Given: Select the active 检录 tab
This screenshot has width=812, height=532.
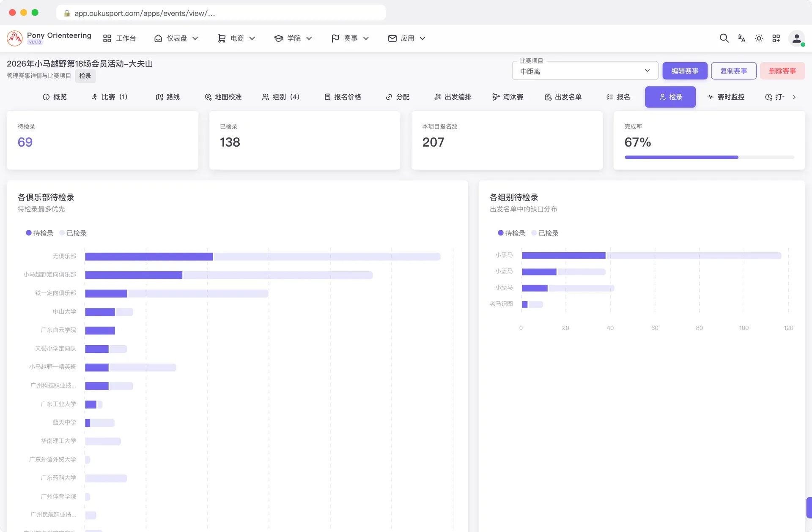Looking at the screenshot, I should pos(670,97).
